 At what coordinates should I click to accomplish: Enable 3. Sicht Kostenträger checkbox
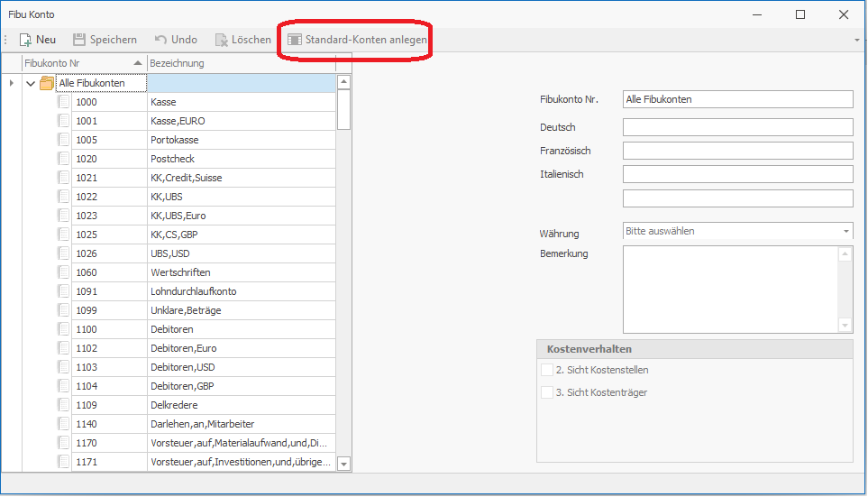547,392
